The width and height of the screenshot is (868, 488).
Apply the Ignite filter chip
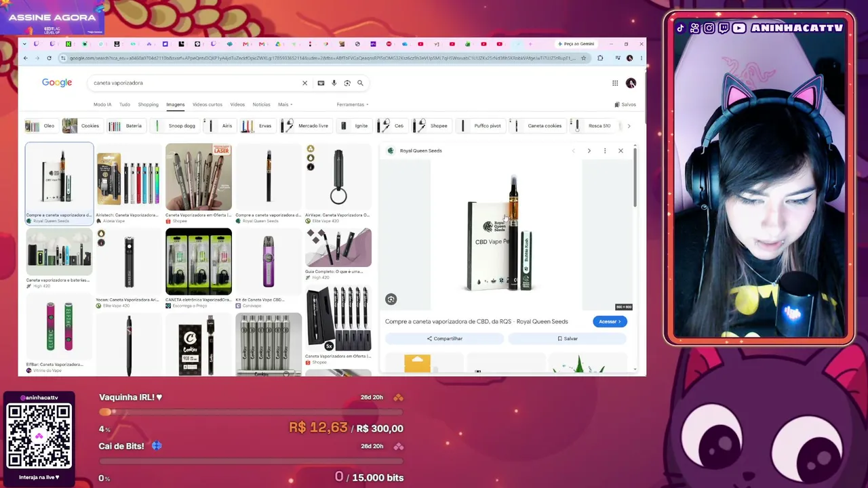click(x=353, y=126)
